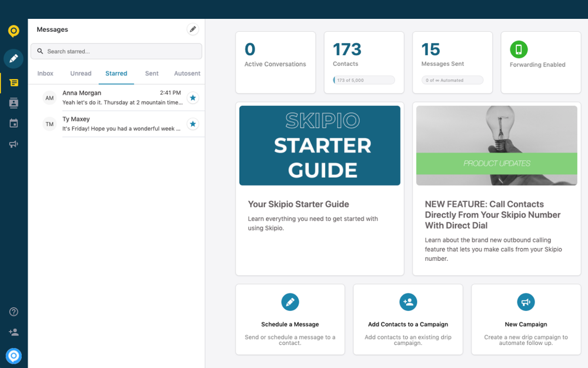Open Anna Morgan message preview text
This screenshot has height=368, width=588.
pyautogui.click(x=123, y=102)
